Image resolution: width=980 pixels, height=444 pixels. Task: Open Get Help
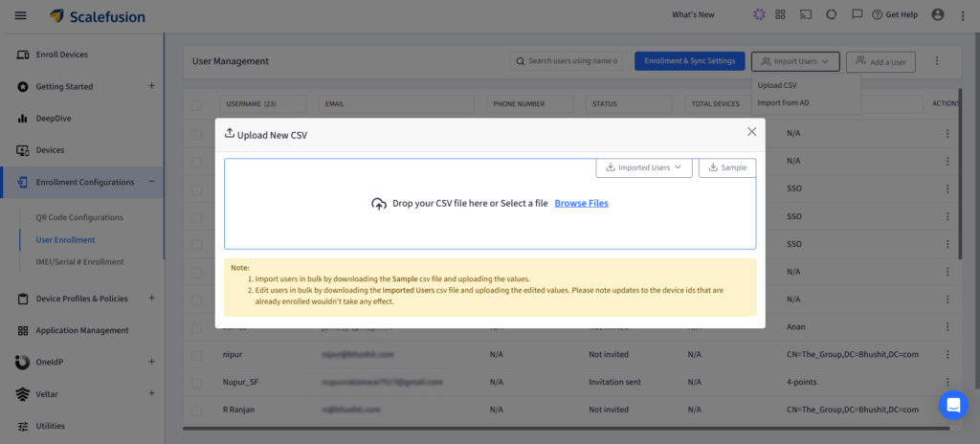point(895,14)
